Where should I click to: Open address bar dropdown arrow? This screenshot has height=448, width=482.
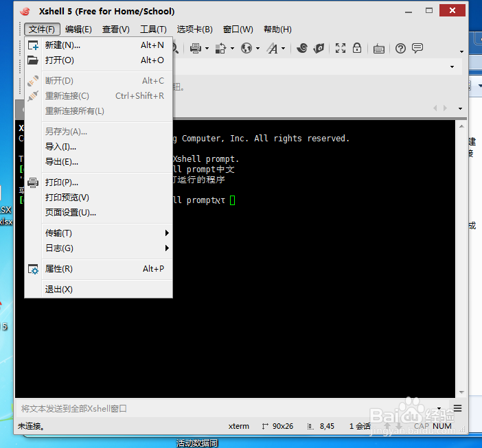(x=452, y=67)
